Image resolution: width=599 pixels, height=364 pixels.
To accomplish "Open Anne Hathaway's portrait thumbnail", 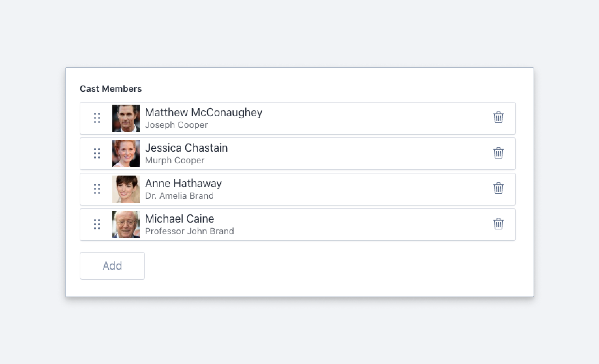I will 126,189.
